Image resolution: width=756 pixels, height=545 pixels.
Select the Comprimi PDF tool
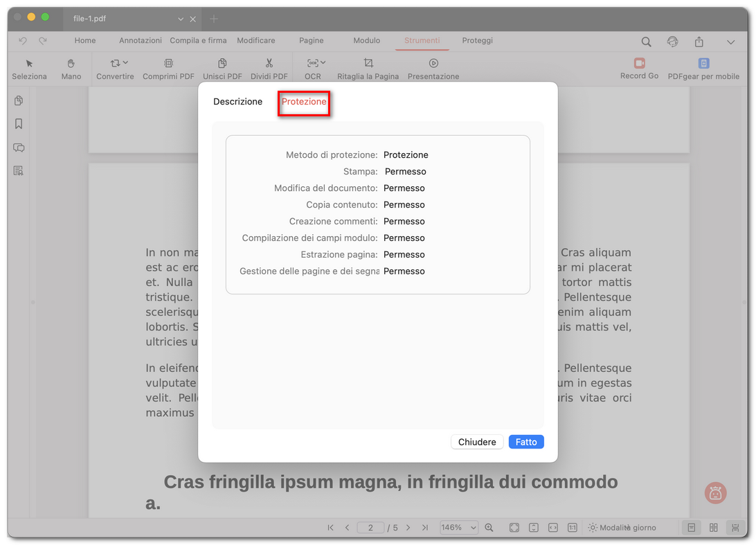pyautogui.click(x=168, y=69)
